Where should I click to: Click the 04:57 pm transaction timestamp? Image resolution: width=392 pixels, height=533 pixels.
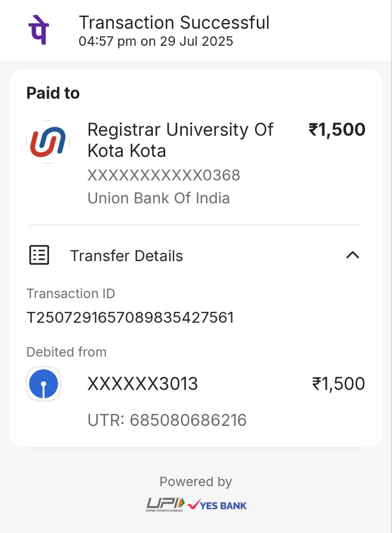click(156, 41)
